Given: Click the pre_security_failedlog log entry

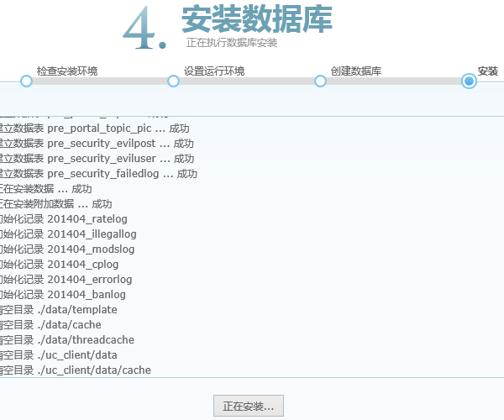Looking at the screenshot, I should click(97, 174).
